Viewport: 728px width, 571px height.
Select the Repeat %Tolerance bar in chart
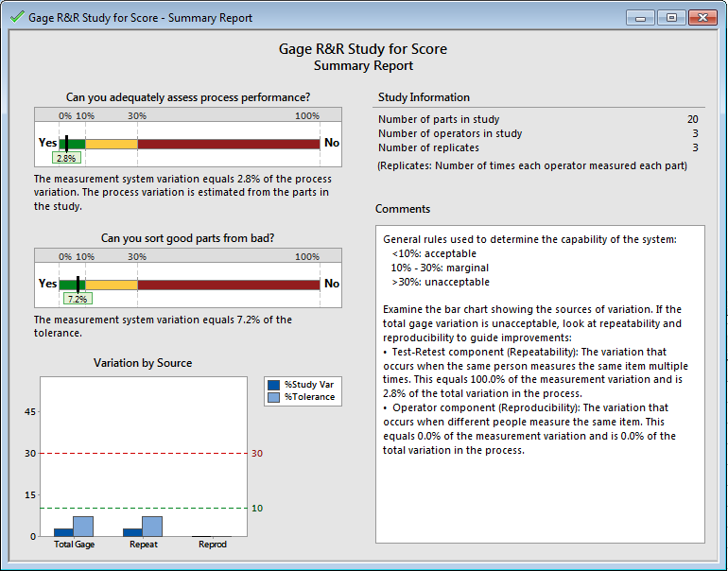(151, 526)
